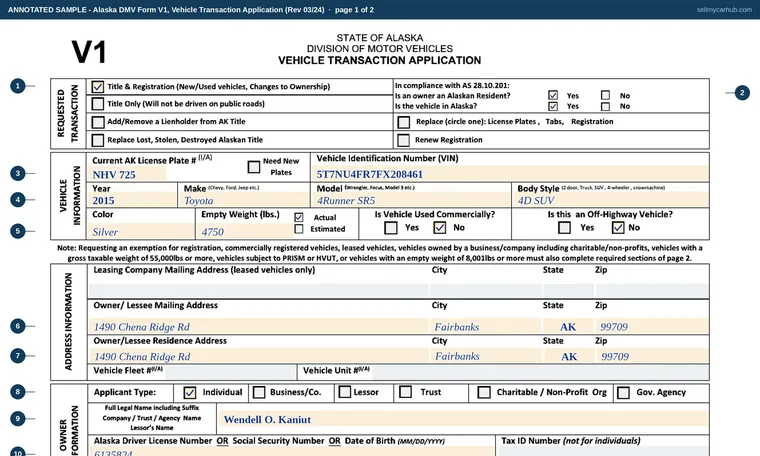This screenshot has width=760, height=456.
Task: Check the Lessor applicant type
Action: (x=345, y=392)
